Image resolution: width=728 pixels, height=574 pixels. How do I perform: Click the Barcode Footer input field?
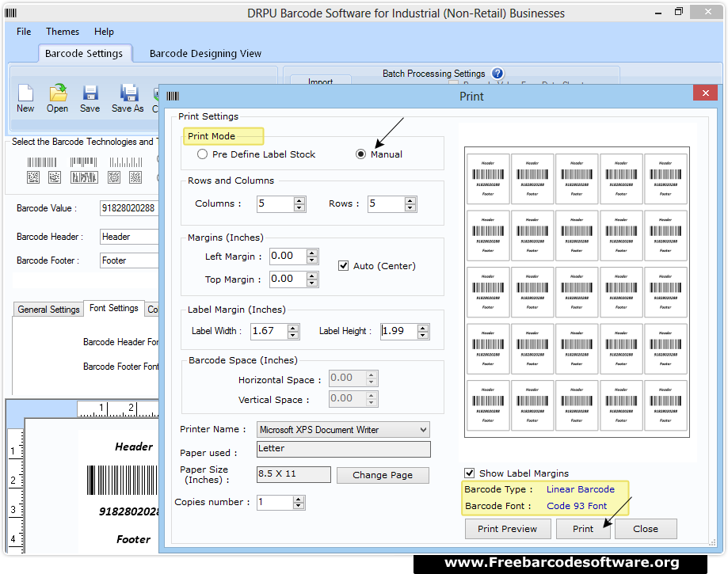tap(129, 260)
